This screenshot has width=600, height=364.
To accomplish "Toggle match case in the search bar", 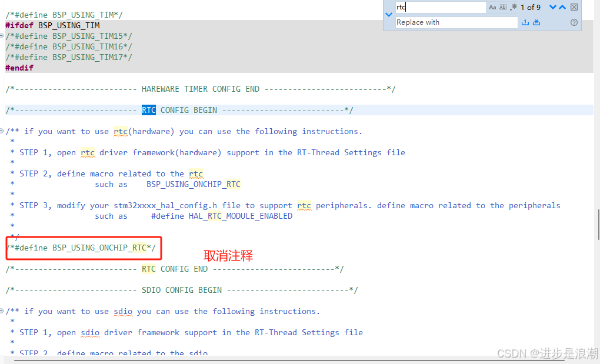I will point(492,7).
